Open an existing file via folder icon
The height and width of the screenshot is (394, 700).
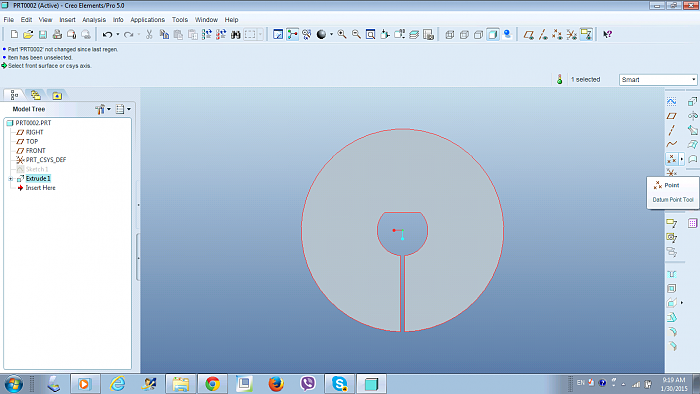(28, 34)
